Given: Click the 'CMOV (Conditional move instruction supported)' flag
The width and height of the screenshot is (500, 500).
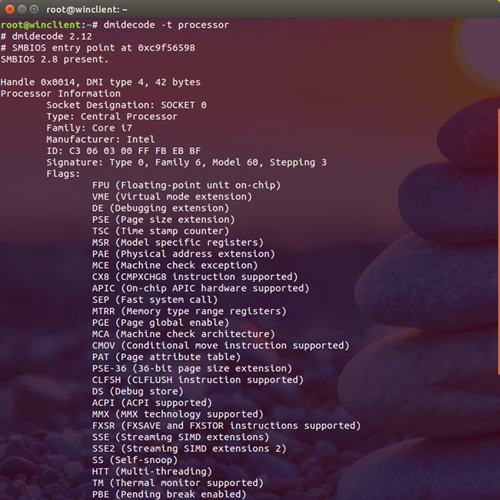Looking at the screenshot, I should click(221, 345).
